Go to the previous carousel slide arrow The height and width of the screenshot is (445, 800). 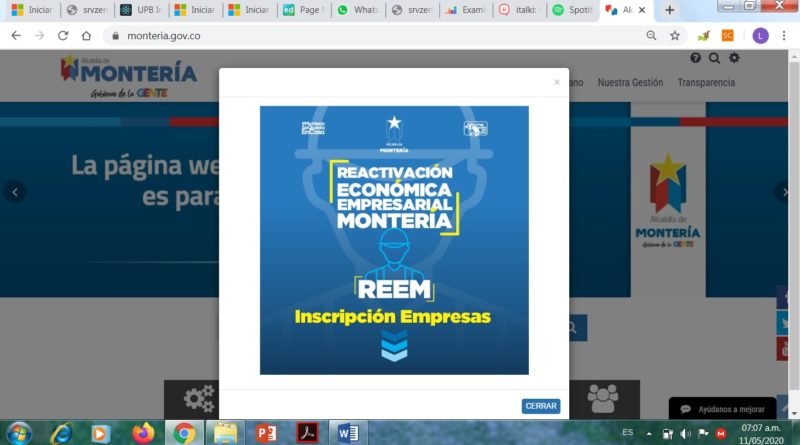[14, 191]
